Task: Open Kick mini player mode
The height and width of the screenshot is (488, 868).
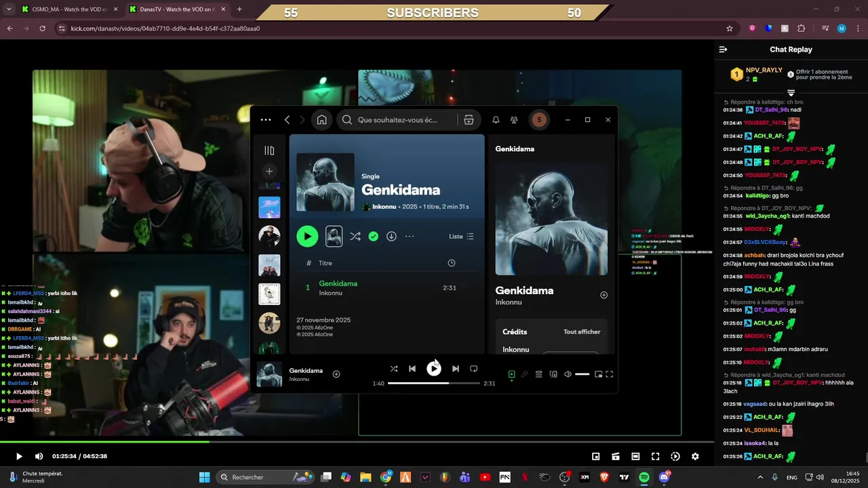Action: click(595, 456)
